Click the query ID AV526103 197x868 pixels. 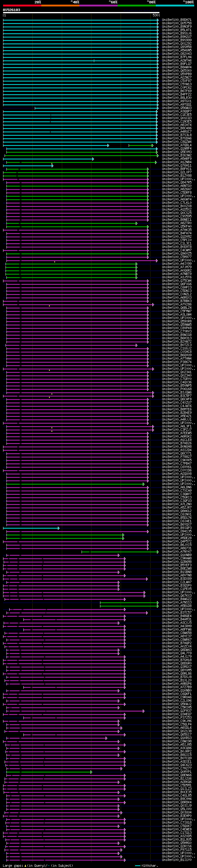click(x=11, y=10)
